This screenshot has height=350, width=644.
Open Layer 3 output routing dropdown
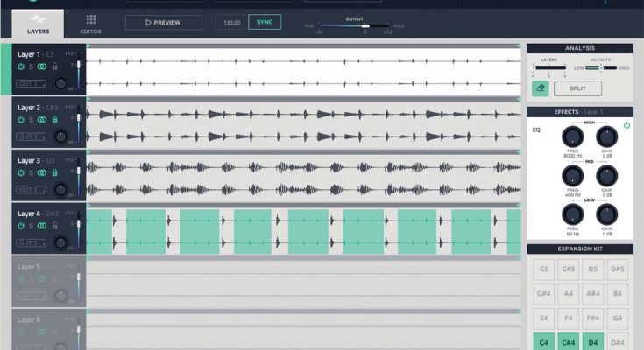pyautogui.click(x=31, y=190)
